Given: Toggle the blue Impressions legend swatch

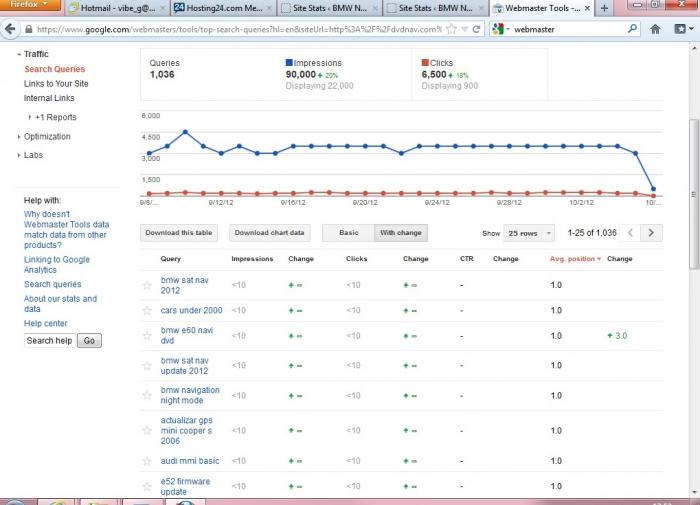Looking at the screenshot, I should (289, 63).
